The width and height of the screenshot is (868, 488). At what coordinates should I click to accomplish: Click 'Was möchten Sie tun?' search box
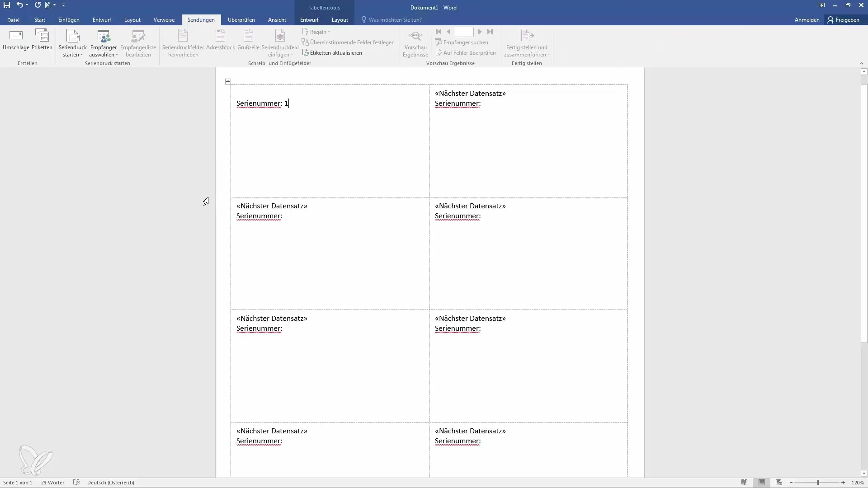click(x=392, y=20)
